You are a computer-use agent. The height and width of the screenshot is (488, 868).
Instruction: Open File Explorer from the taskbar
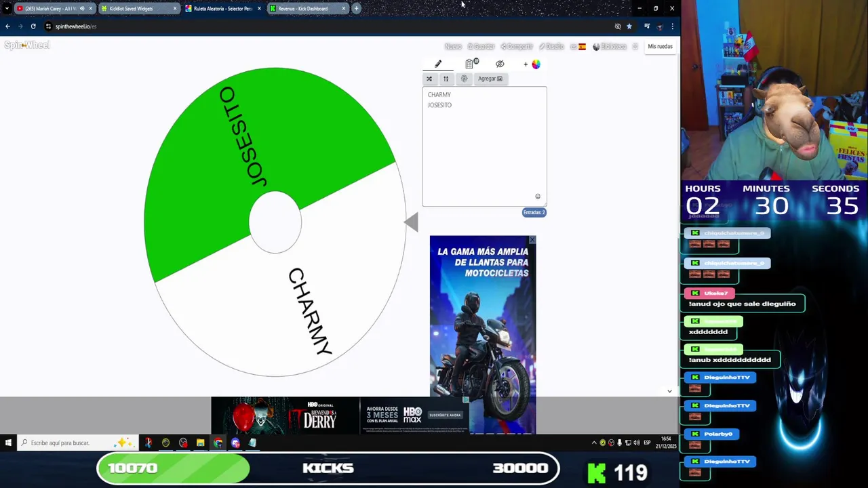pyautogui.click(x=200, y=443)
